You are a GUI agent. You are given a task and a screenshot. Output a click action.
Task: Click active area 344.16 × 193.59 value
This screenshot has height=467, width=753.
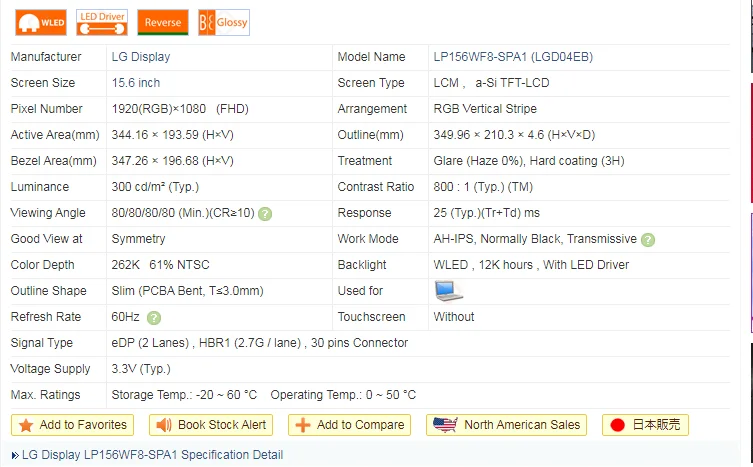(172, 135)
